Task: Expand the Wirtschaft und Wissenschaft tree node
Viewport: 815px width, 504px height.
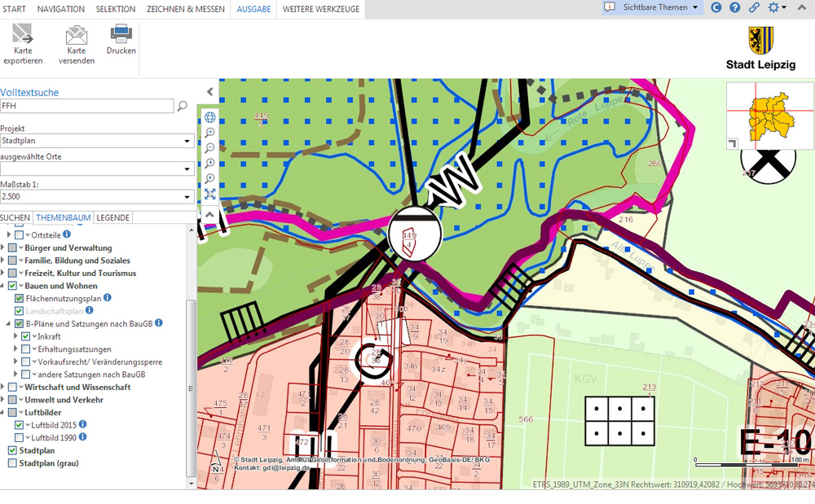Action: [x=3, y=387]
